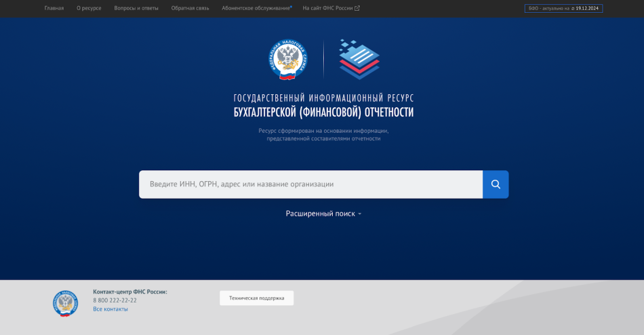Follow the На сайт ФНС России link

point(327,8)
